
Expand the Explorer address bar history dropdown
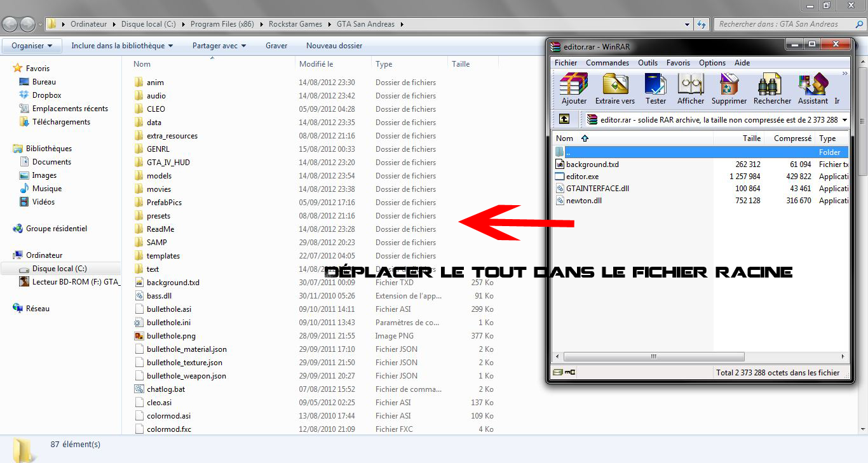point(688,24)
